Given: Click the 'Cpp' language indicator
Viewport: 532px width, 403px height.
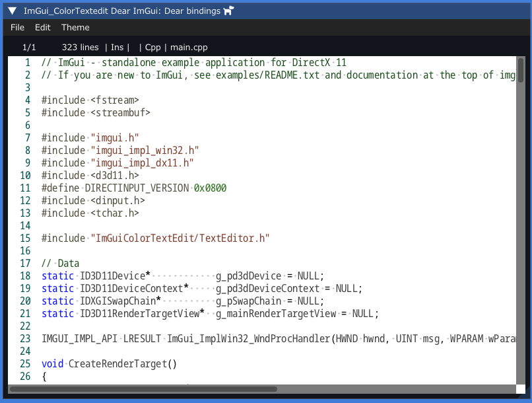Looking at the screenshot, I should coord(152,47).
